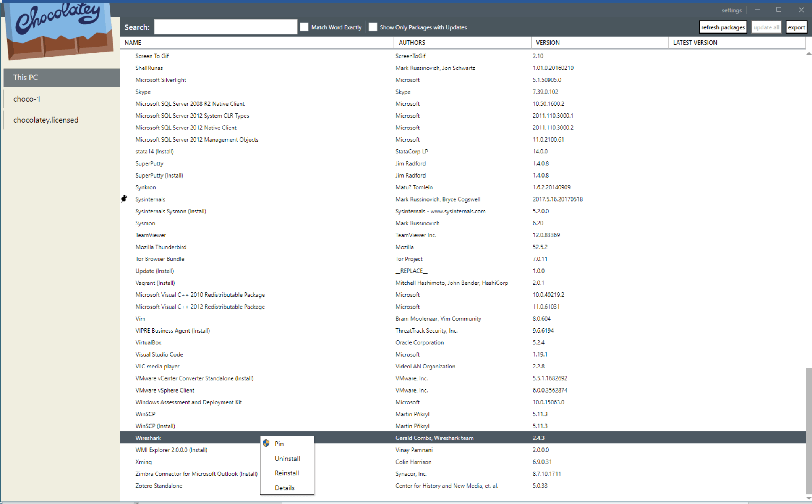Click the Chocolatey logo image
Image resolution: width=812 pixels, height=504 pixels.
pyautogui.click(x=60, y=31)
